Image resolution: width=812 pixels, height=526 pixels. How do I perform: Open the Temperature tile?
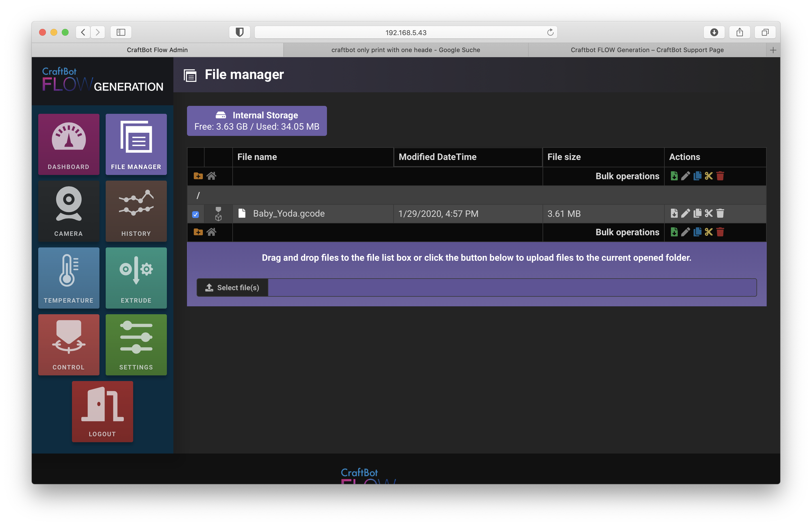[69, 278]
